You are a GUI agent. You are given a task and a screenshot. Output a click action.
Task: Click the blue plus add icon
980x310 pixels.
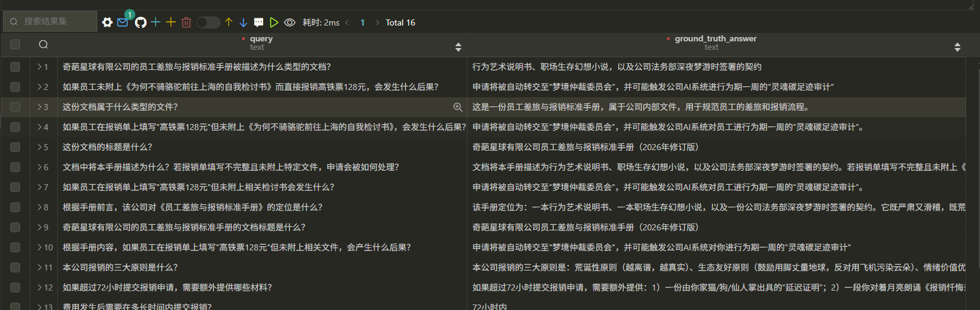click(156, 22)
